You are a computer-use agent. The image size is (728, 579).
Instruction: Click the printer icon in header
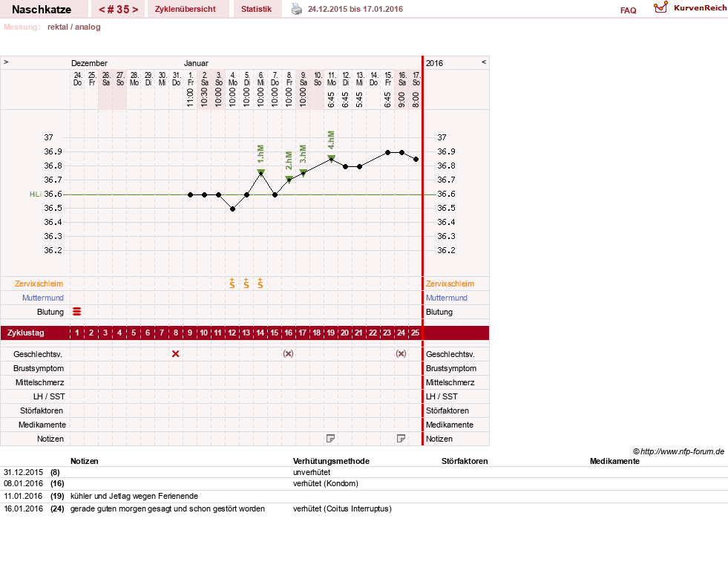point(297,9)
